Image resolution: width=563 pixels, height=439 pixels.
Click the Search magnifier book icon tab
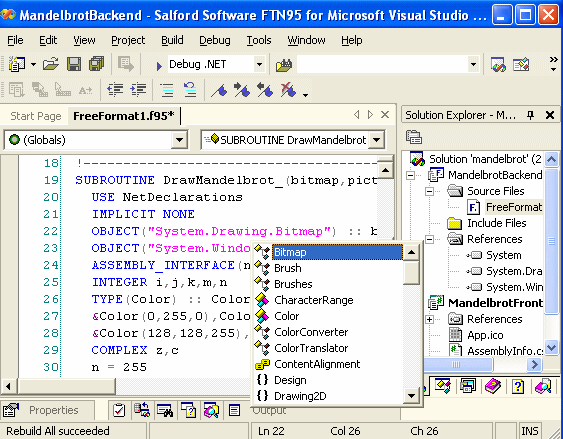click(543, 387)
